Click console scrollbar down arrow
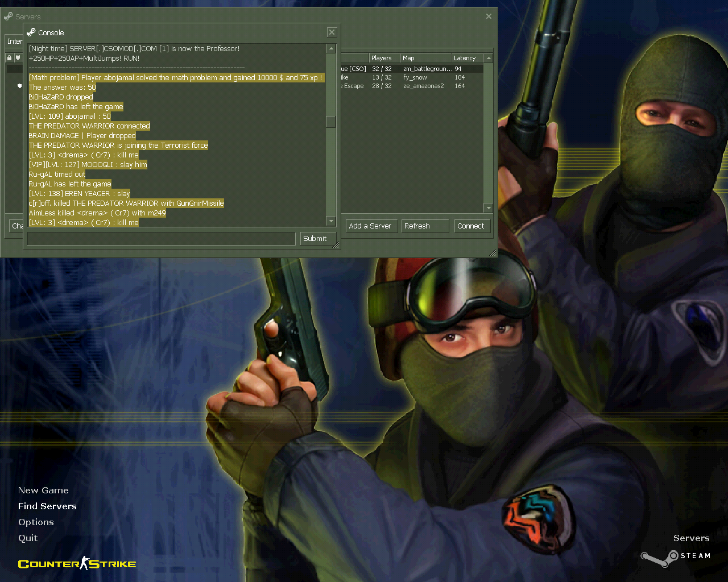728x582 pixels. pos(330,221)
